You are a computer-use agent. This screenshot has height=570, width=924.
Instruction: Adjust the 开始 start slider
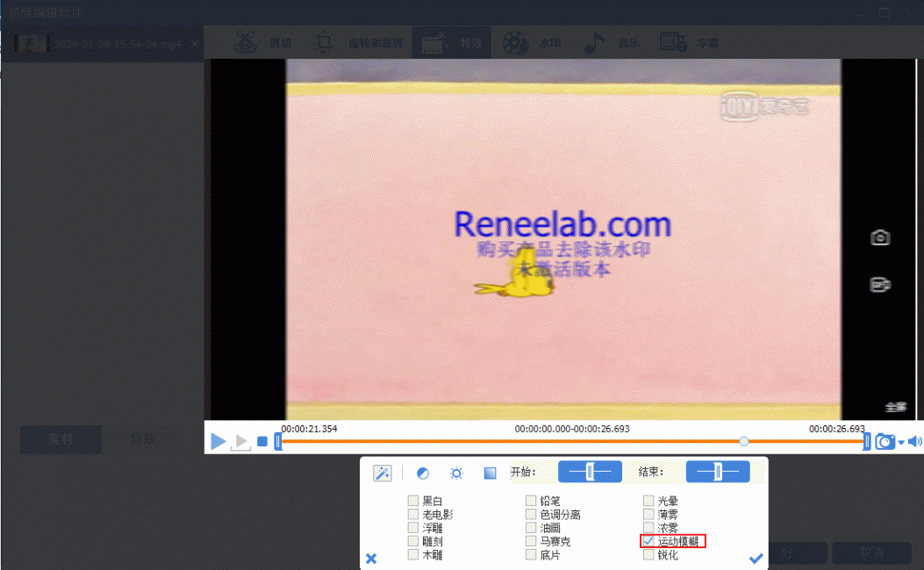click(x=590, y=472)
